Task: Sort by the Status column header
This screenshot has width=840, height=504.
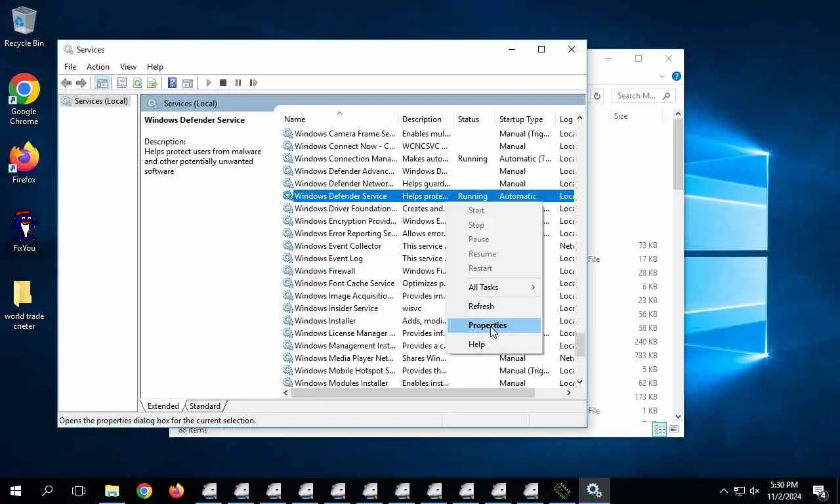Action: click(x=475, y=119)
